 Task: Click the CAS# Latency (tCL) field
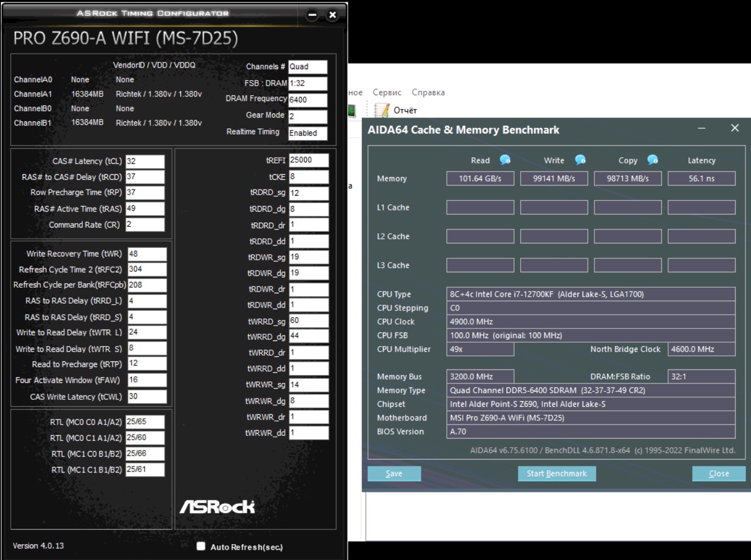pos(145,161)
